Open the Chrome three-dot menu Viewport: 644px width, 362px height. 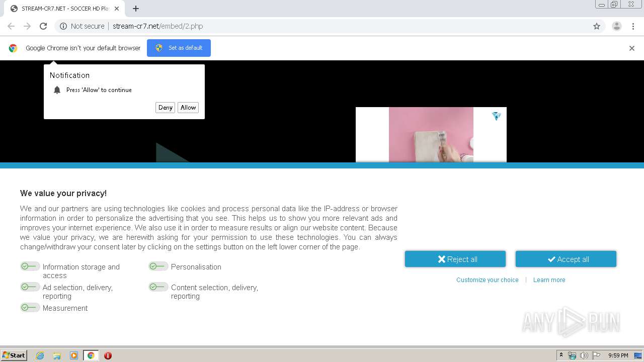(x=633, y=26)
